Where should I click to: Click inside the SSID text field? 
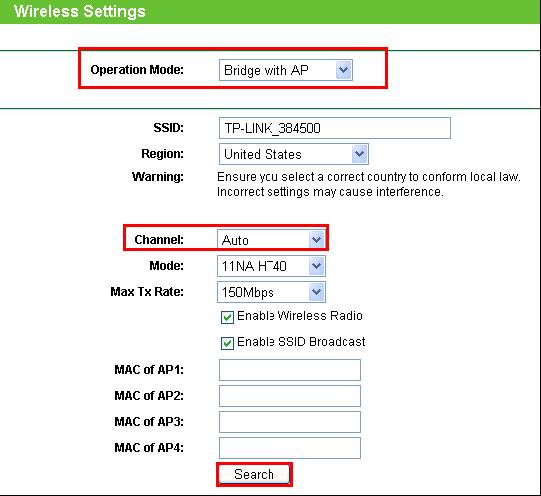click(335, 128)
